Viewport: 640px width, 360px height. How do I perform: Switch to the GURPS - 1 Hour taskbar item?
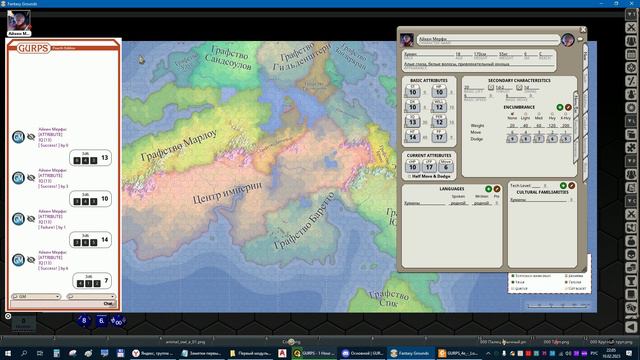point(314,353)
